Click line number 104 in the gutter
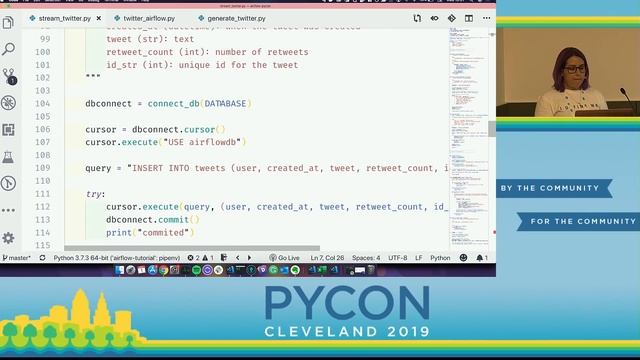 click(42, 104)
